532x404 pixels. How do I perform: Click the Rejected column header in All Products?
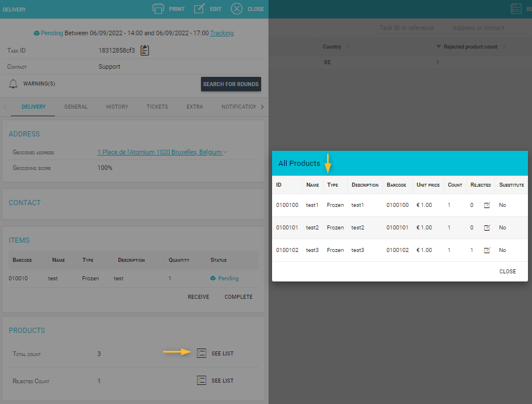[481, 185]
